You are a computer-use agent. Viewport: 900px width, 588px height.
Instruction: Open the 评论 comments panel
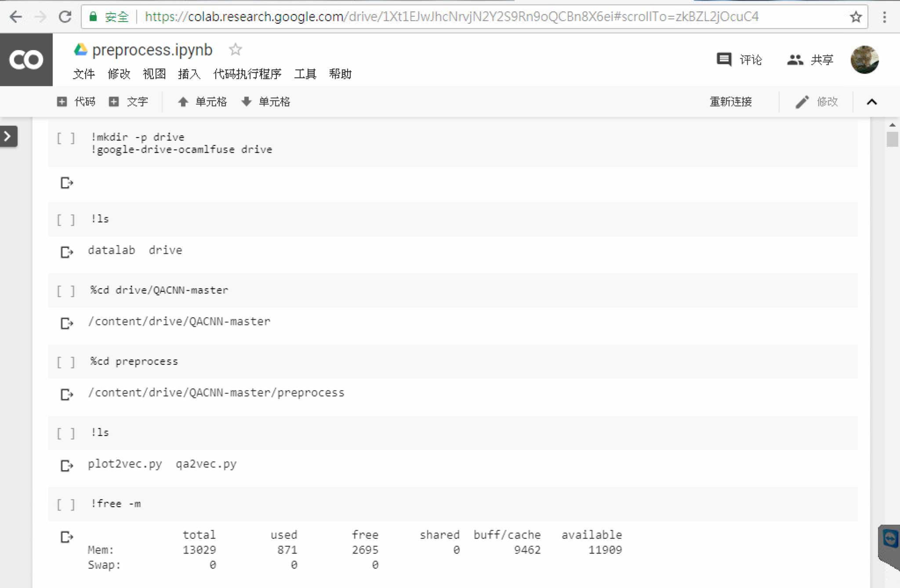pos(739,60)
